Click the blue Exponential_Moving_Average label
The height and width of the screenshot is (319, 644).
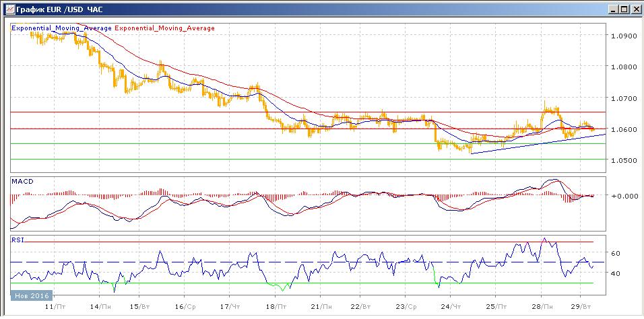(x=61, y=28)
